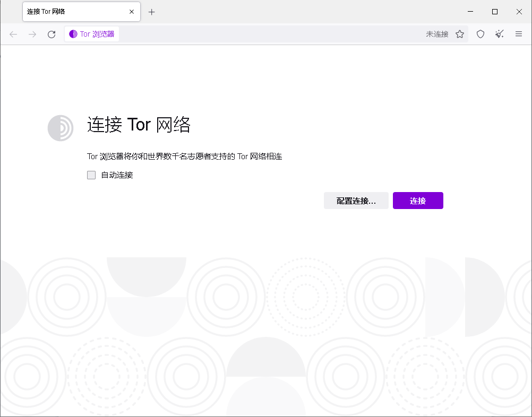Screen dimensions: 532x417
Task: Click the new identity broom icon
Action: click(x=500, y=34)
